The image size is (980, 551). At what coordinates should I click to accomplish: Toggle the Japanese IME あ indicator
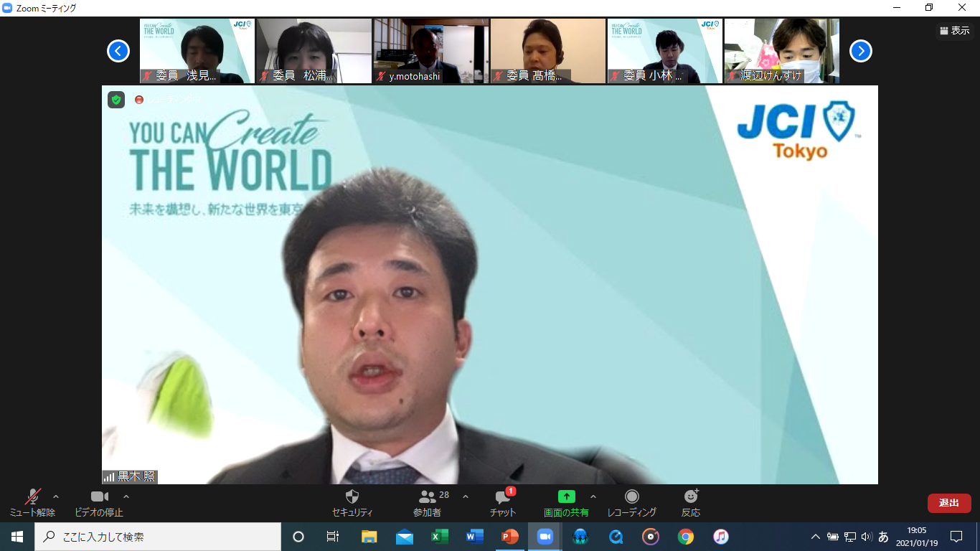click(883, 537)
